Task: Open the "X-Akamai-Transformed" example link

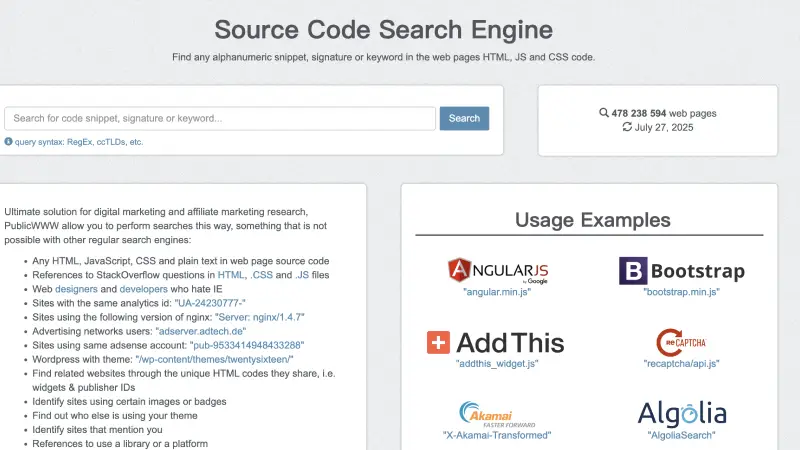Action: 497,435
